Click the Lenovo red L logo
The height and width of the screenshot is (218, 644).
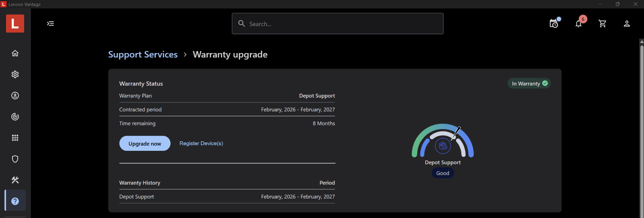[x=15, y=23]
